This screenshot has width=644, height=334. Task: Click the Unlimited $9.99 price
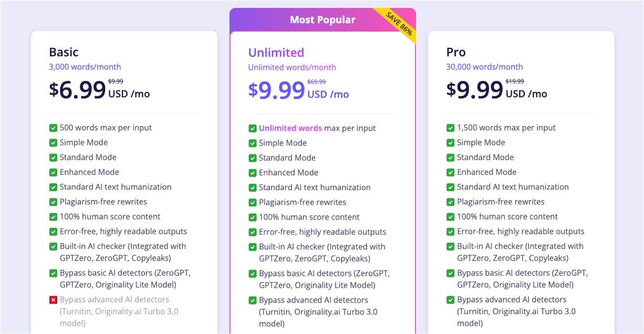(277, 90)
